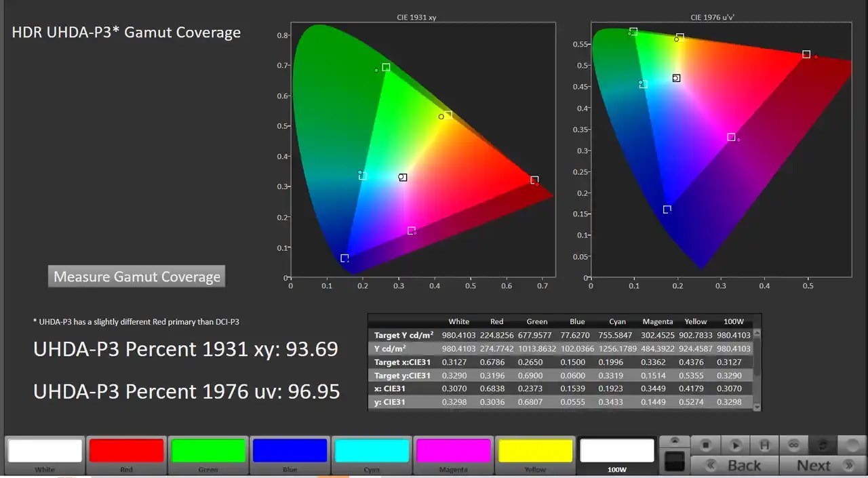Select the Yellow test pattern

[535, 450]
